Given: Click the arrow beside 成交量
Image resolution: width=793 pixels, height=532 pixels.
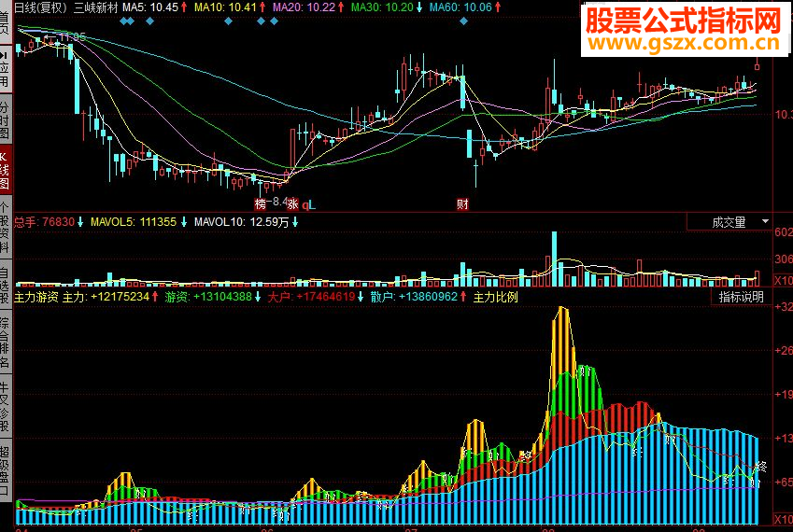Looking at the screenshot, I should tap(765, 221).
